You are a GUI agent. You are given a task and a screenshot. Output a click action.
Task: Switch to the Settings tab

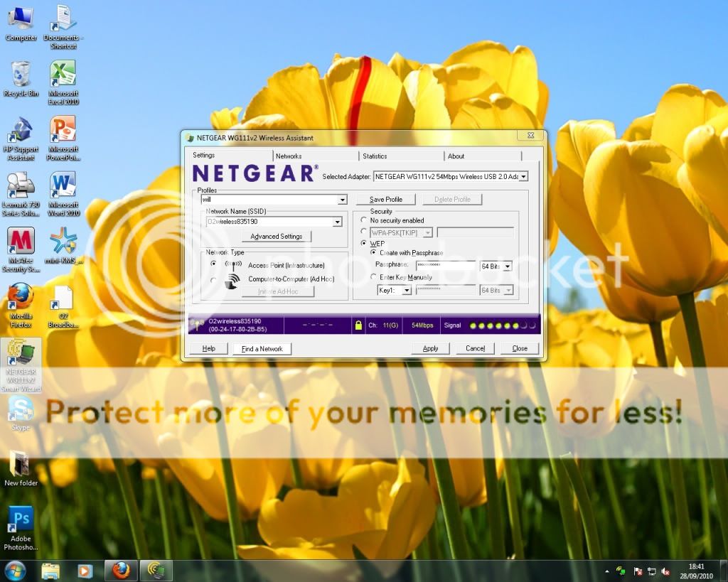click(x=204, y=155)
